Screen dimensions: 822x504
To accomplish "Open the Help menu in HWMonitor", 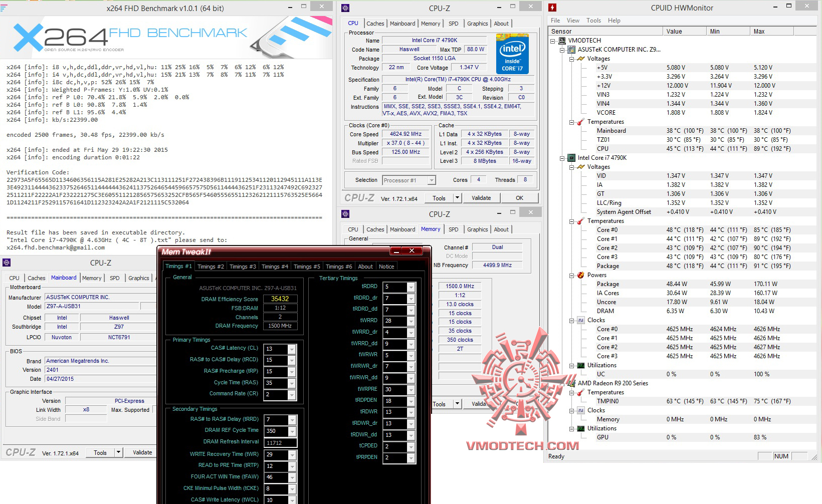I will (614, 21).
